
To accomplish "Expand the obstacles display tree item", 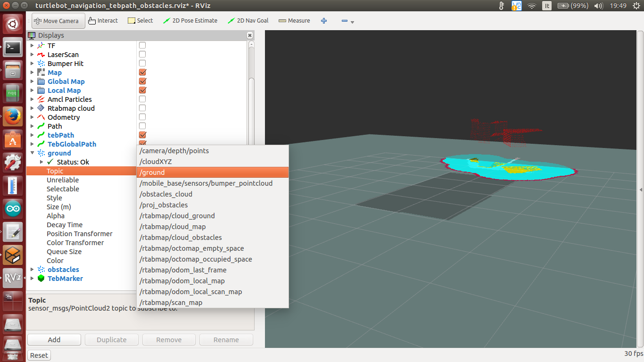I will point(33,270).
